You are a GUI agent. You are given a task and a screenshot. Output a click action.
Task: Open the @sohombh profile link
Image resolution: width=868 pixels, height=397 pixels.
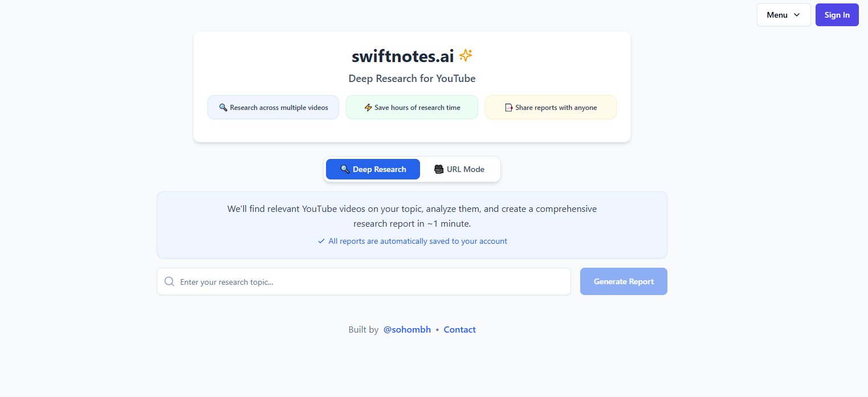(407, 330)
